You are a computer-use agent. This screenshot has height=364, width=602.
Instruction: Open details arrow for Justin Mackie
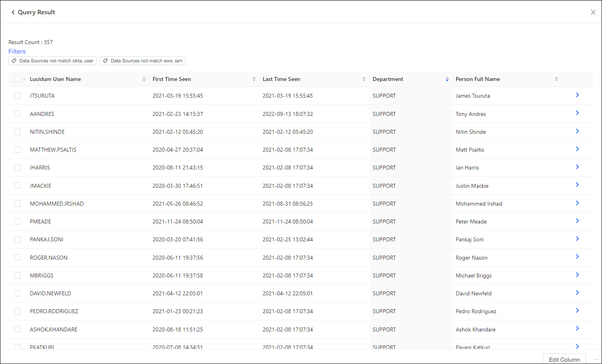click(577, 185)
